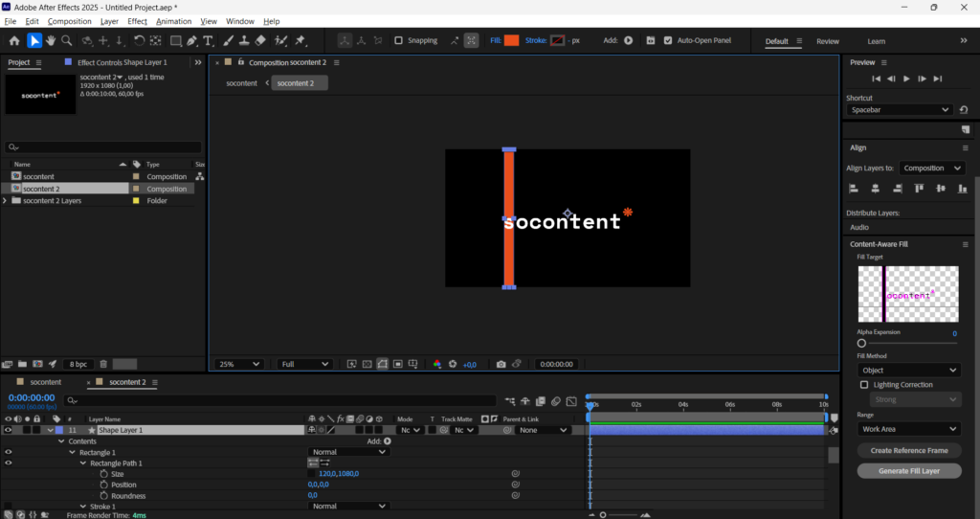Select the Brush tool
The width and height of the screenshot is (980, 519).
[x=228, y=40]
